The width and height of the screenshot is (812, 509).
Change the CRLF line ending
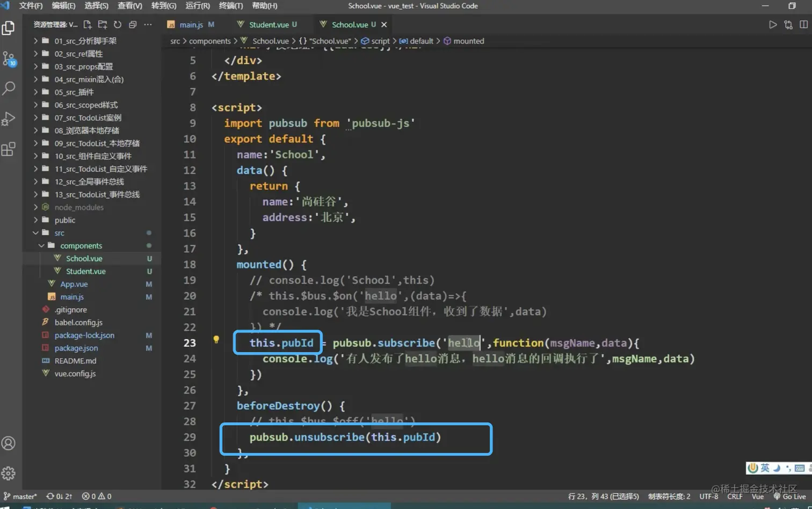tap(735, 496)
